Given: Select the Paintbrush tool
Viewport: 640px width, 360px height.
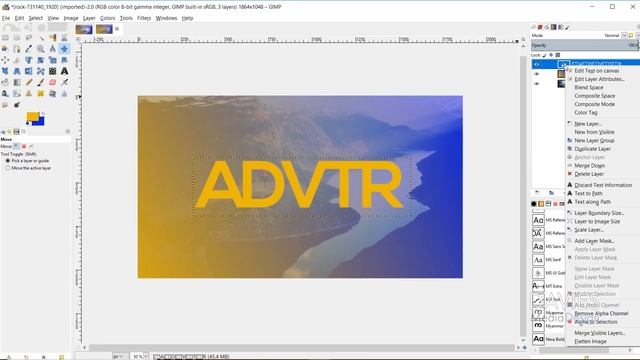Looking at the screenshot, I should [40, 82].
